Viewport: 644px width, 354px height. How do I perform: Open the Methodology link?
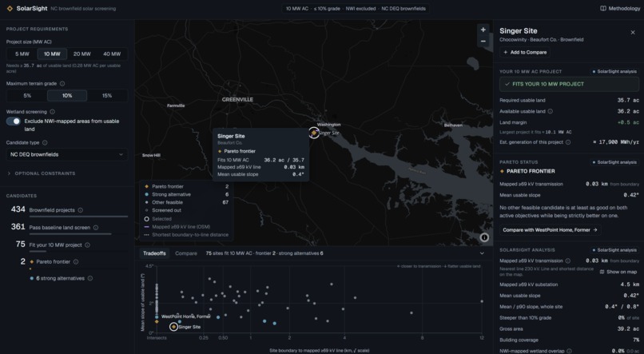(x=620, y=8)
